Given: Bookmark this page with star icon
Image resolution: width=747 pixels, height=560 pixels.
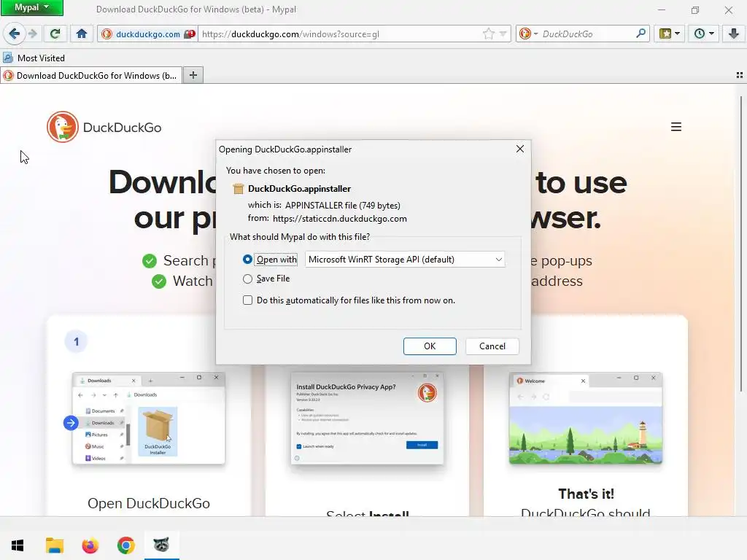Looking at the screenshot, I should pos(488,34).
